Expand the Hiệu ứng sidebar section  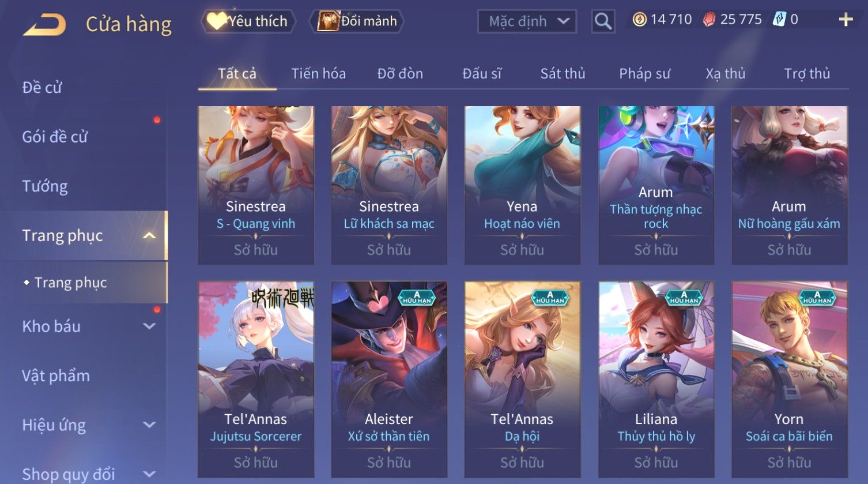click(149, 425)
